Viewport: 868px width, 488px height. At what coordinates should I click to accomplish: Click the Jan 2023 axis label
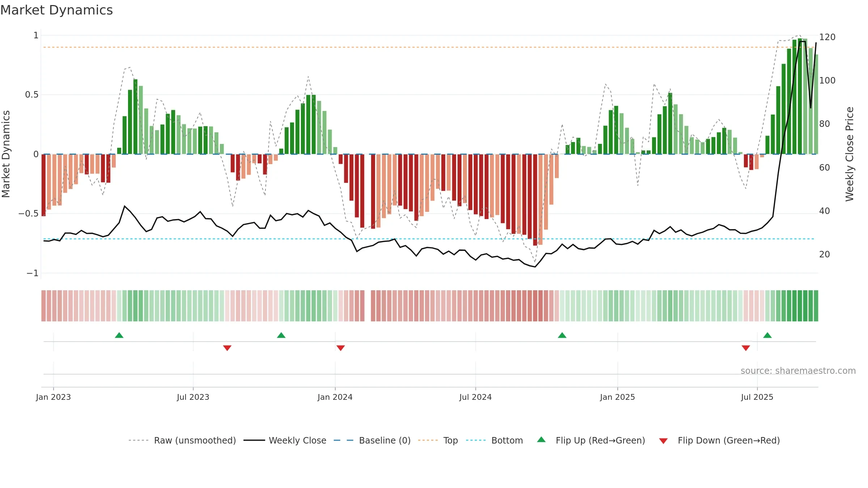point(54,397)
